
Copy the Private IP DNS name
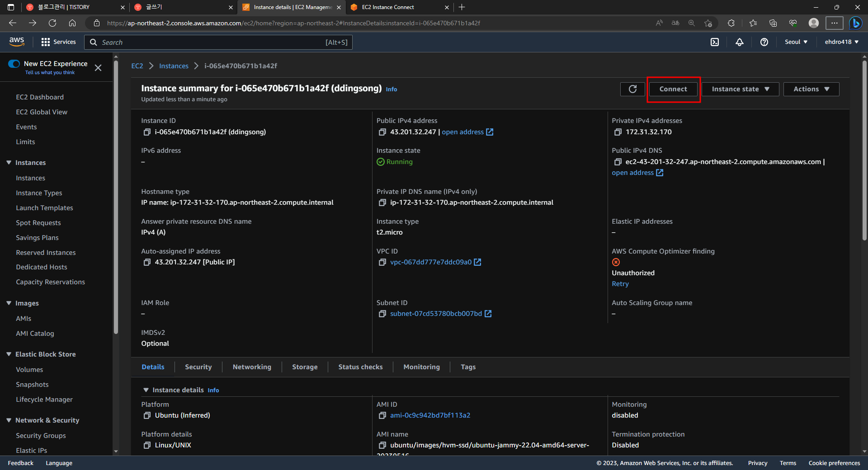click(382, 202)
